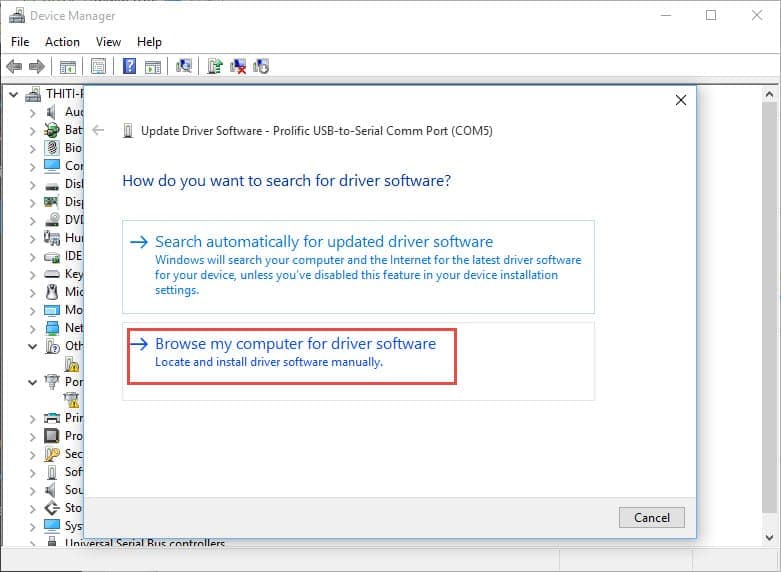Collapse the Other devices tree node
The height and width of the screenshot is (572, 781).
tap(32, 347)
